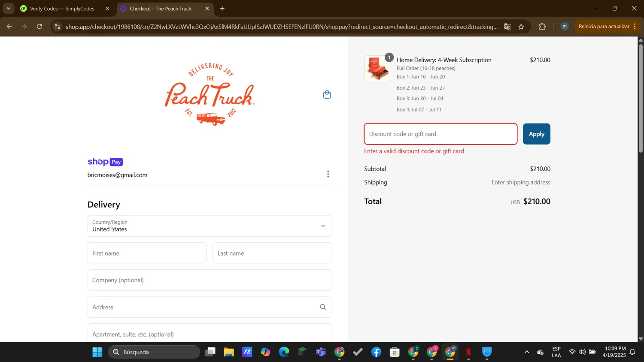The image size is (644, 362).
Task: Open Microsoft Teams from the taskbar
Action: (x=321, y=352)
